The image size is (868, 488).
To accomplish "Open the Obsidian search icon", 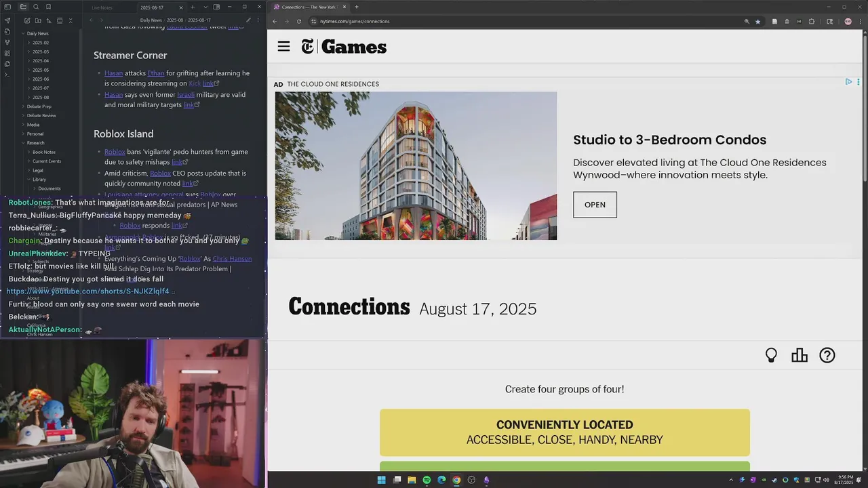I will pos(36,7).
